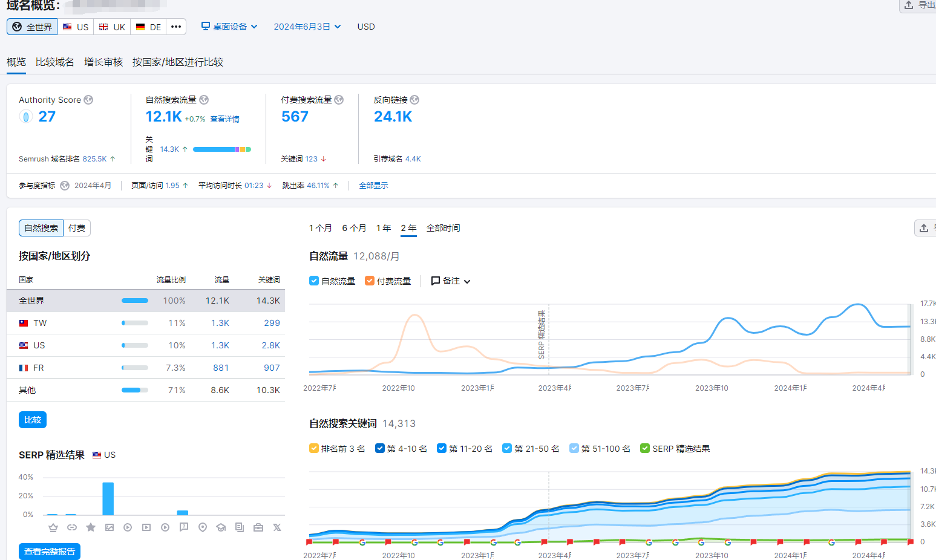Click the briefcase jobs icon under SERP chart
The image size is (936, 560).
(x=258, y=527)
